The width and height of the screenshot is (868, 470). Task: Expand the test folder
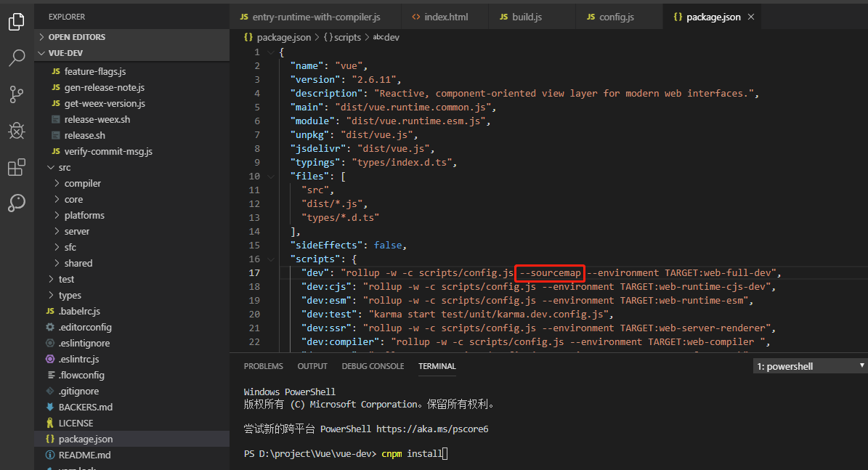click(x=51, y=280)
